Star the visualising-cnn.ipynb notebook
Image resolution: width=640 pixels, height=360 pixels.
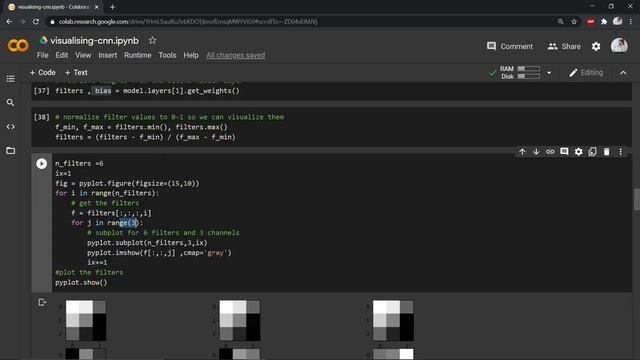tap(152, 40)
